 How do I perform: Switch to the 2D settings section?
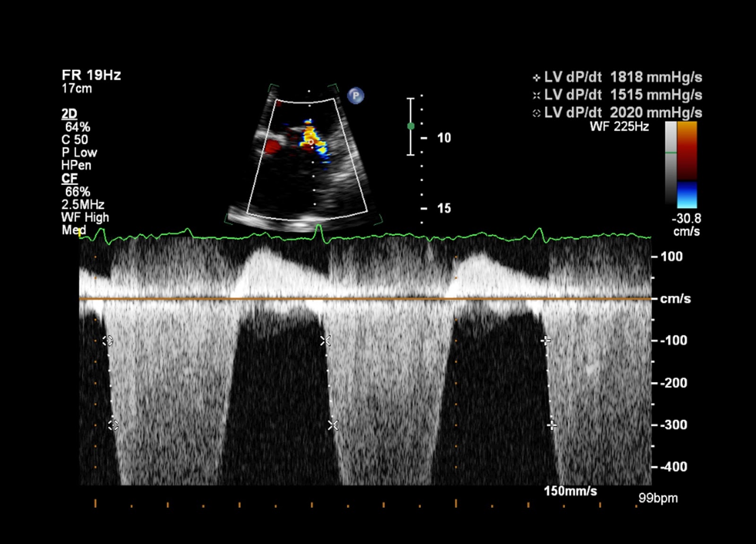point(69,114)
